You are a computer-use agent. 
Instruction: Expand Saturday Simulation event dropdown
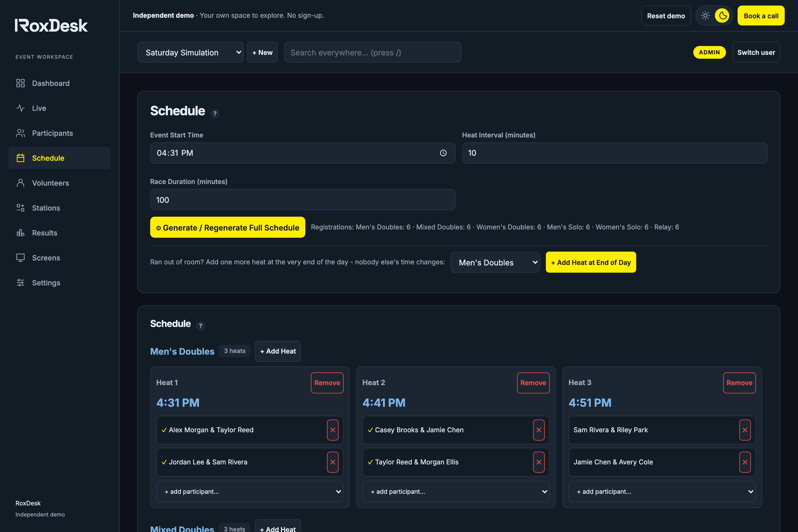191,52
